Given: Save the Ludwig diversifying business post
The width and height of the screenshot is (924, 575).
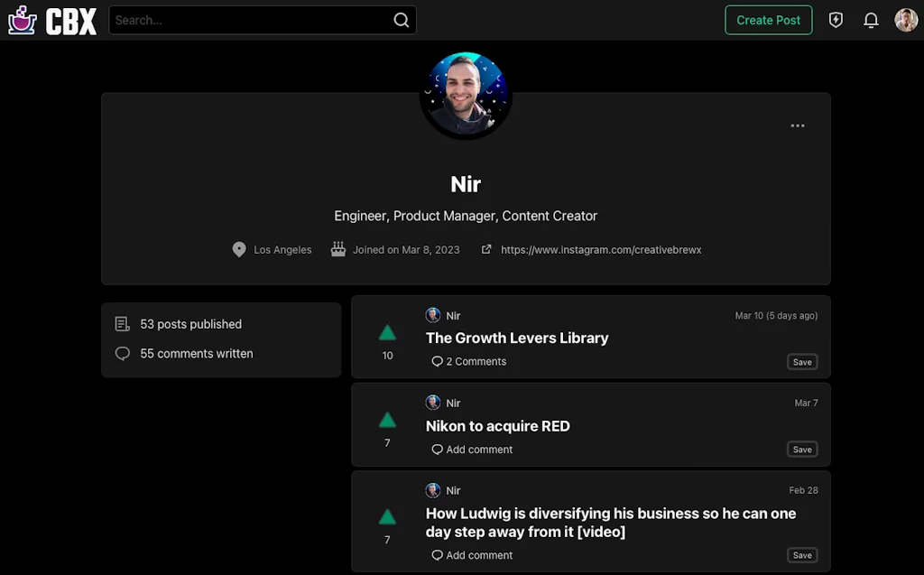Looking at the screenshot, I should (x=801, y=555).
